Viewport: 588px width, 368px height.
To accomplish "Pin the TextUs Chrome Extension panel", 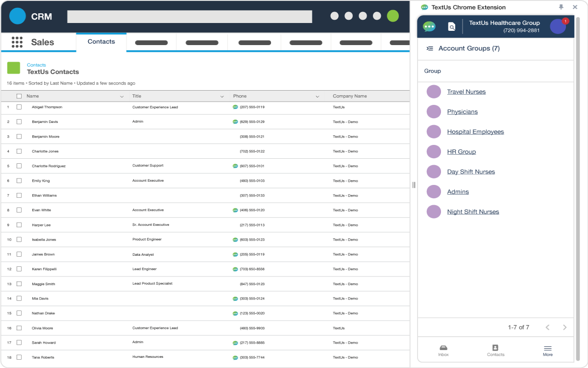I will click(x=561, y=7).
